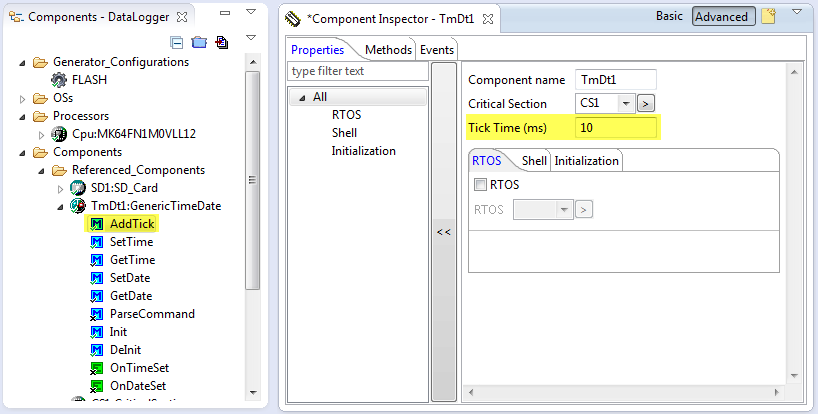
Task: Click the SD1:SD_Card component icon
Action: coord(78,188)
